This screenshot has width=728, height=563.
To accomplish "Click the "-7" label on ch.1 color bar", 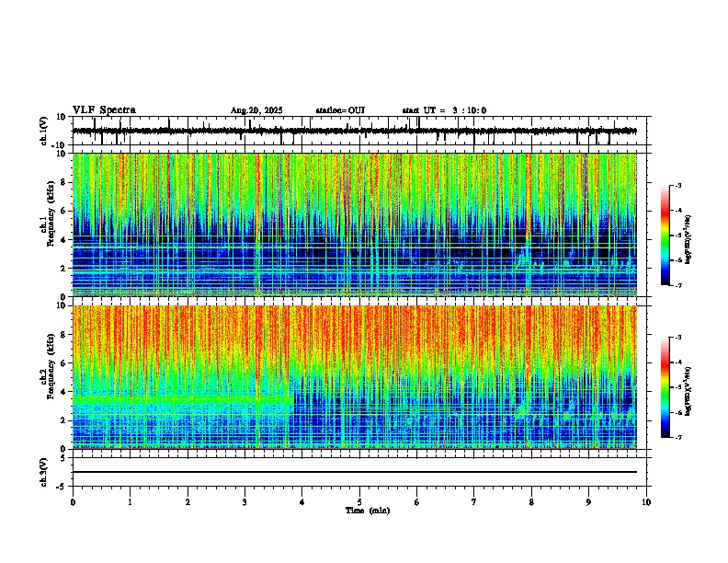I will point(678,285).
